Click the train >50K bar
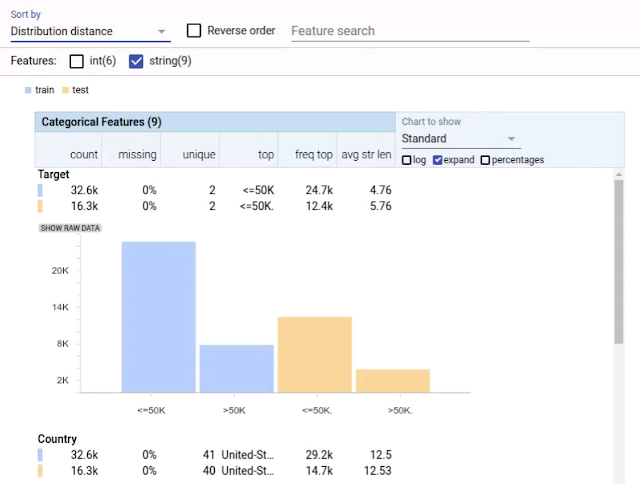 coord(236,368)
